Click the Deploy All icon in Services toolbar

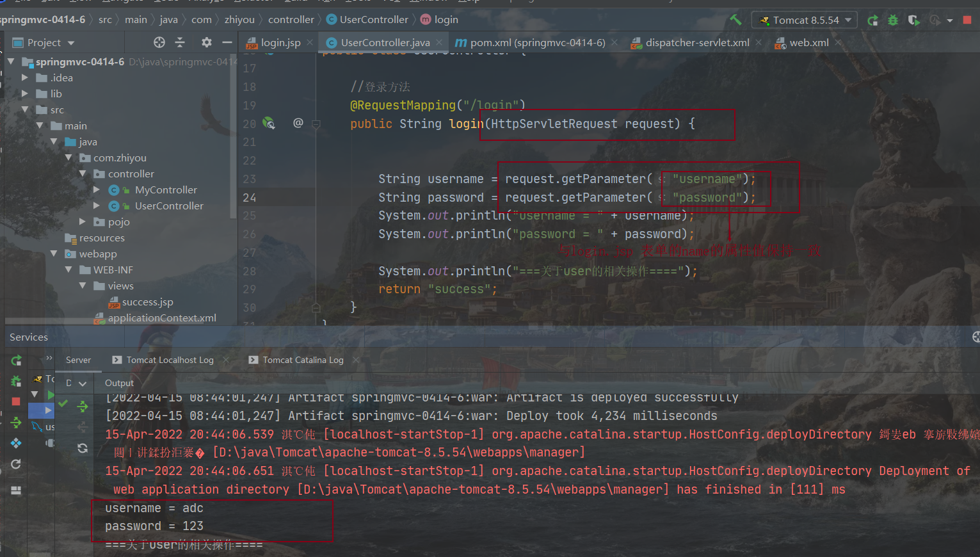16,423
